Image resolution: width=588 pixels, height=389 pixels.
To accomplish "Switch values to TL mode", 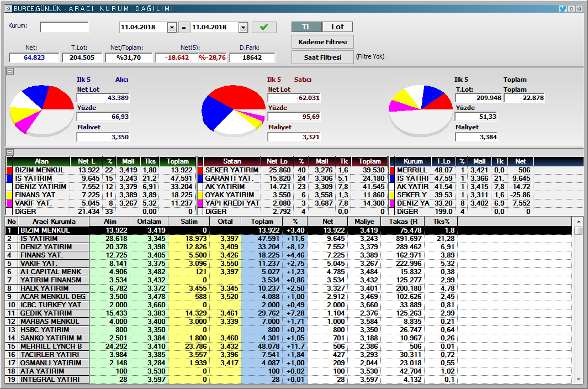I will coord(306,27).
